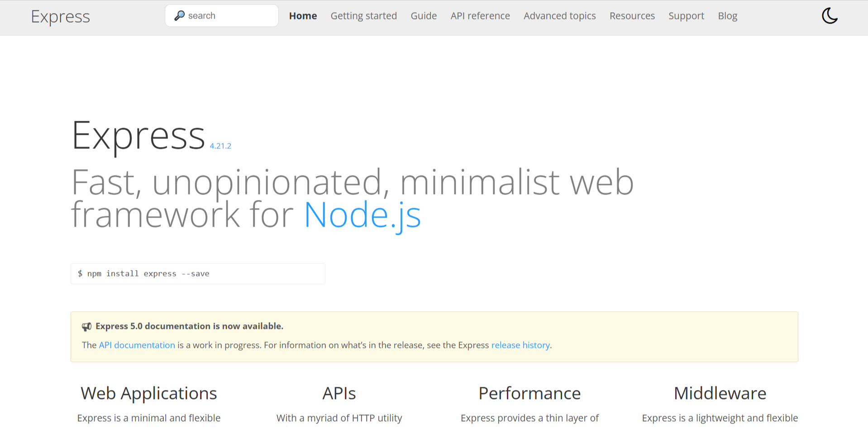Go to the Home menu item
This screenshot has height=428, width=868.
pos(303,16)
